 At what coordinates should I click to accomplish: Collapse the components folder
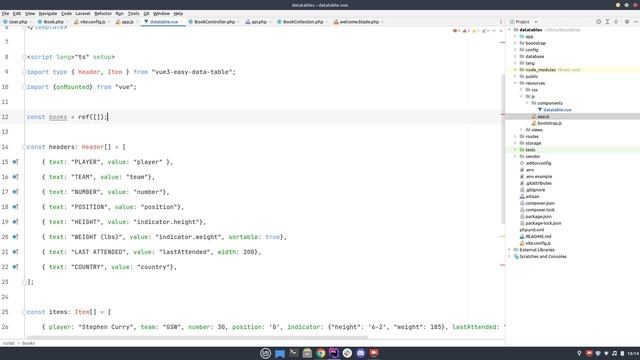tap(527, 103)
